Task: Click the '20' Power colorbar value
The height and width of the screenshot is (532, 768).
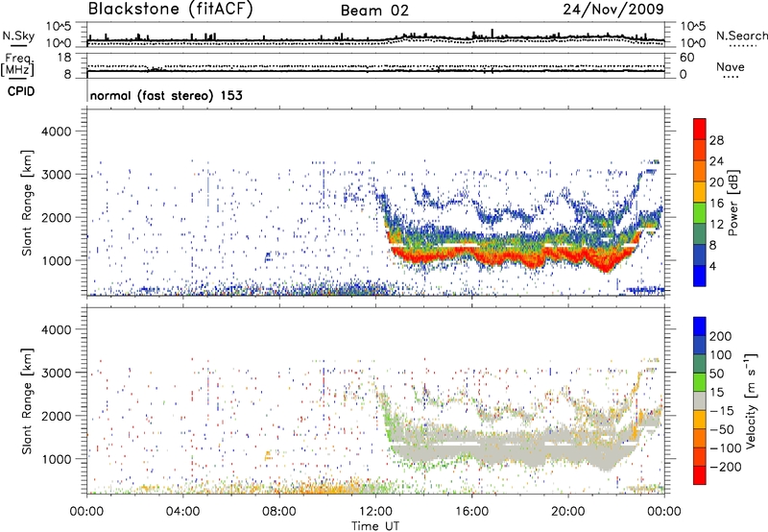Action: coord(716,182)
